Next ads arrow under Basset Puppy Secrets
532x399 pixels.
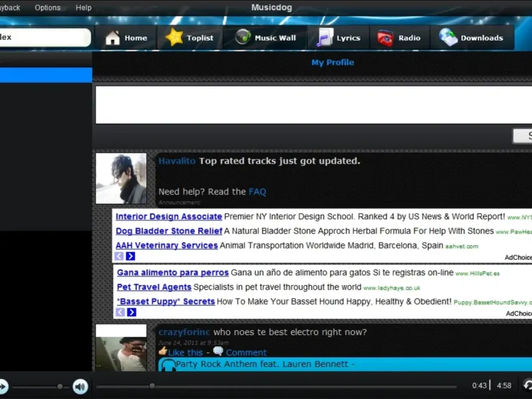coord(132,312)
